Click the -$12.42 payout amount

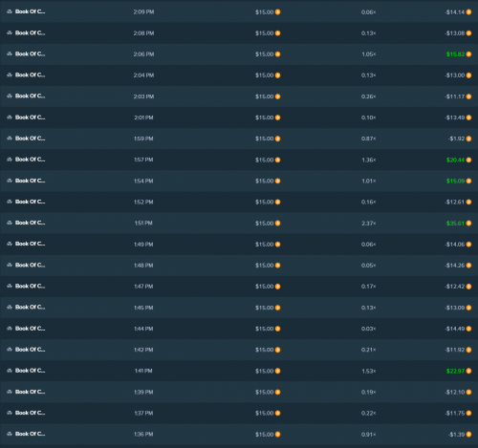455,287
